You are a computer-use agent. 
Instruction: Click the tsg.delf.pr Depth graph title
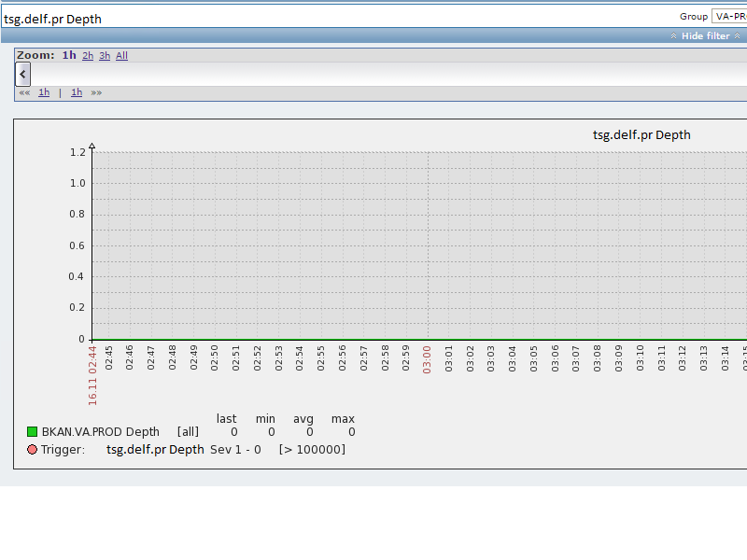click(641, 134)
